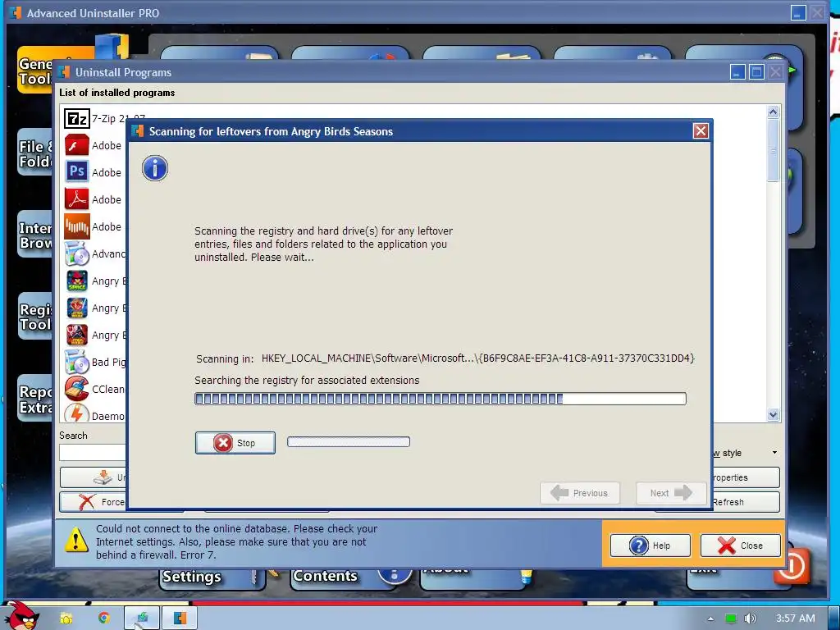Image resolution: width=840 pixels, height=630 pixels.
Task: Click the orange power Exit icon
Action: click(793, 566)
